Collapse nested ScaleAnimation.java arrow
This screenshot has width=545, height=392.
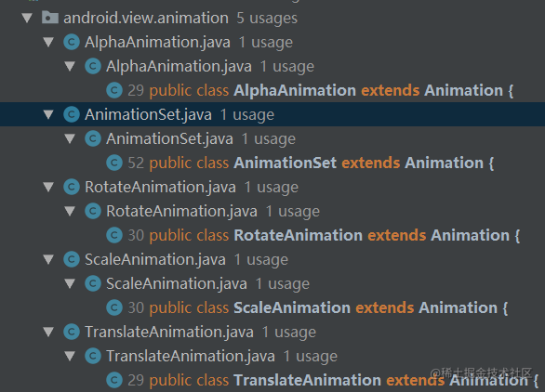70,283
